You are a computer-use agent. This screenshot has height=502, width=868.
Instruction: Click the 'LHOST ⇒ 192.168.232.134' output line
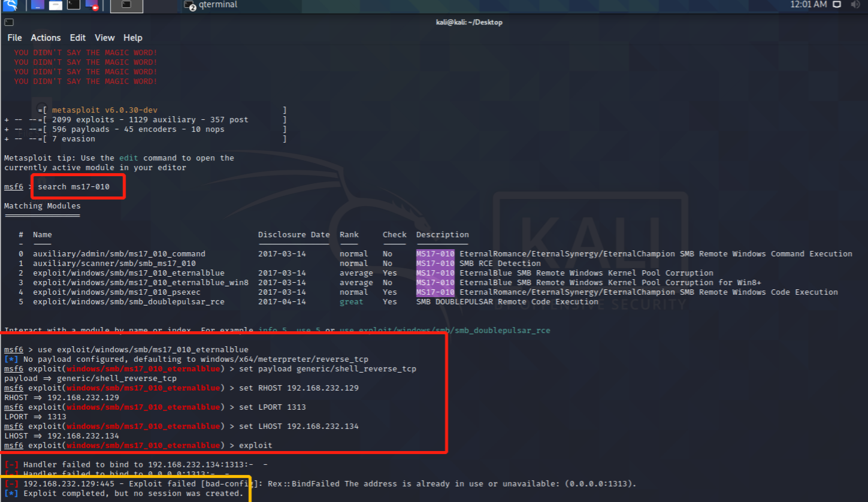(62, 436)
